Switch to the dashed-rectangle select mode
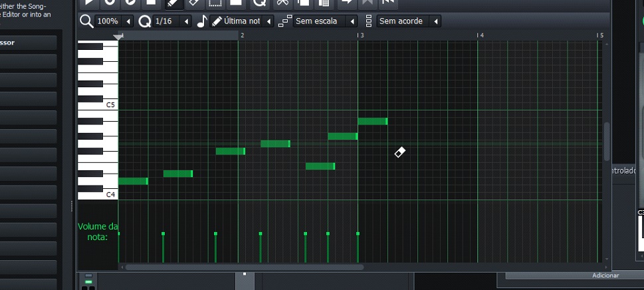Viewport: 644px width, 290px height. (215, 3)
